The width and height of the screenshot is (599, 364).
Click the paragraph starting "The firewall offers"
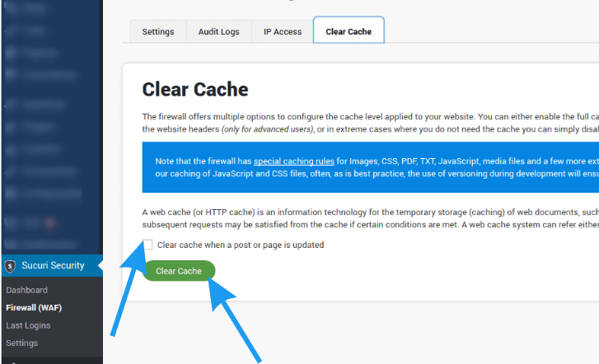(x=371, y=123)
